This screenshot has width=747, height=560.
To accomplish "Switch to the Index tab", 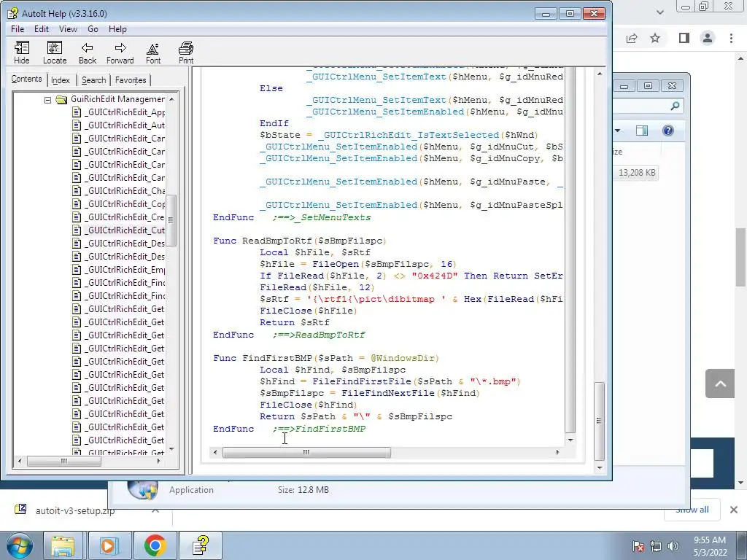I will pyautogui.click(x=61, y=80).
